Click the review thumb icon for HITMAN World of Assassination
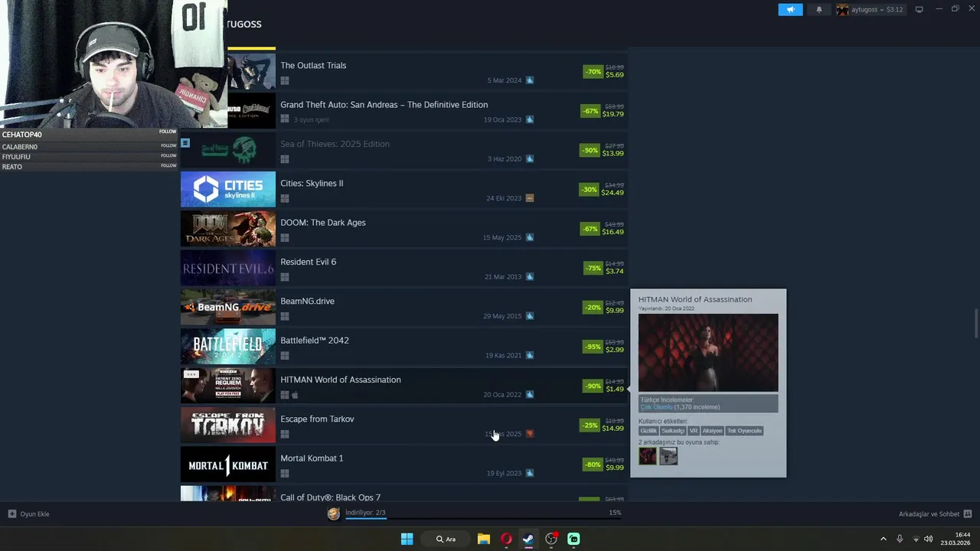 click(x=529, y=394)
